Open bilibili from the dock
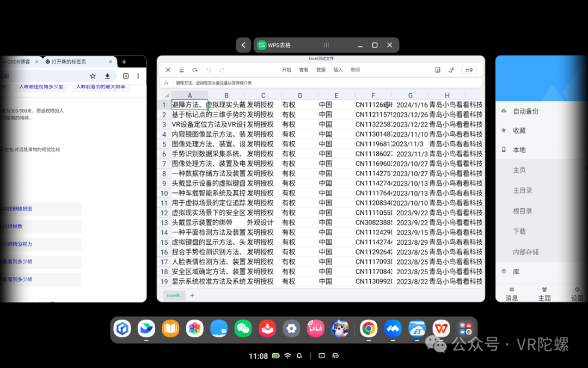The height and width of the screenshot is (368, 588). pyautogui.click(x=316, y=329)
